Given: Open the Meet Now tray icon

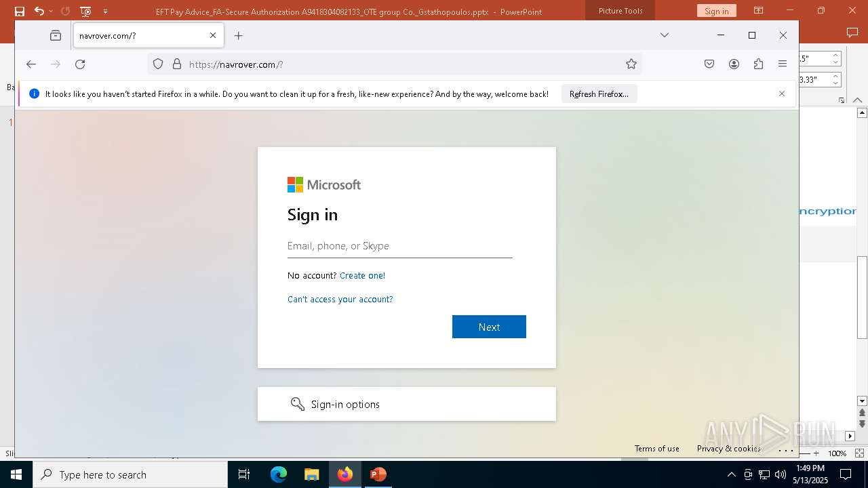Looking at the screenshot, I should pyautogui.click(x=748, y=474).
